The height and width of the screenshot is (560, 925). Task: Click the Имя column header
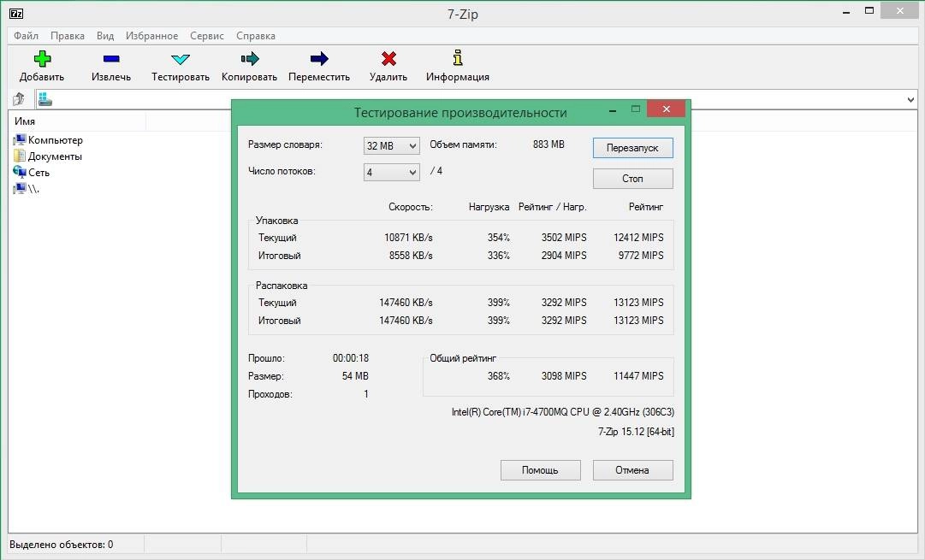click(x=77, y=121)
